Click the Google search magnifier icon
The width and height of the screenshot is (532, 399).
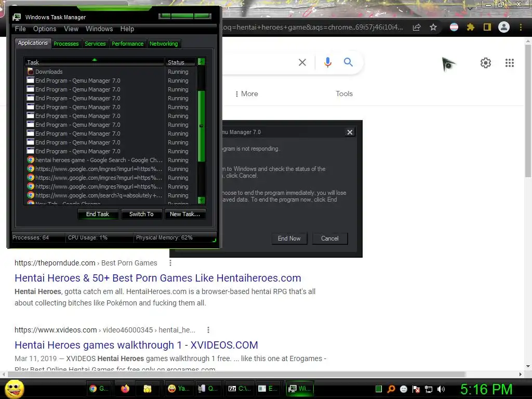(349, 62)
